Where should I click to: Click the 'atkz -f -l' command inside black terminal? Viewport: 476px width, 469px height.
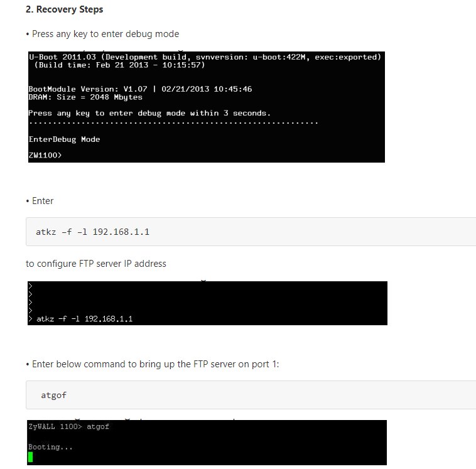coord(58,319)
